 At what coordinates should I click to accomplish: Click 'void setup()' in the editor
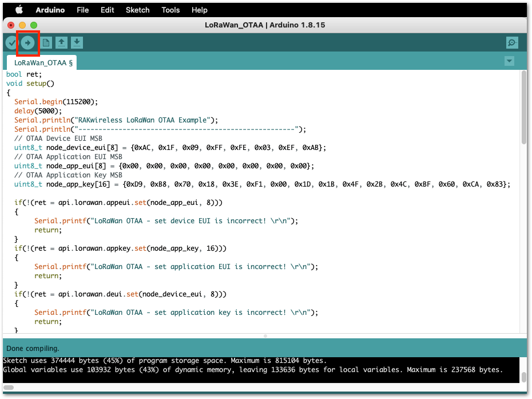pyautogui.click(x=30, y=84)
